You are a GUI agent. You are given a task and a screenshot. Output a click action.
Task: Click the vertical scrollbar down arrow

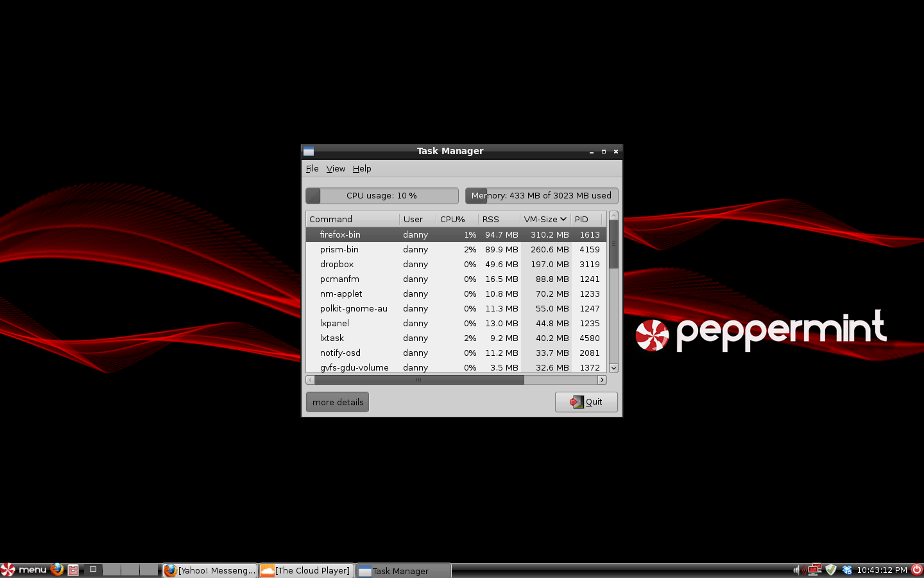[613, 368]
